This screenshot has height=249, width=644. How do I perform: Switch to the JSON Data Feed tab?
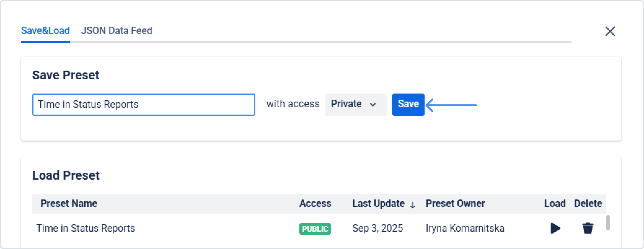coord(117,31)
